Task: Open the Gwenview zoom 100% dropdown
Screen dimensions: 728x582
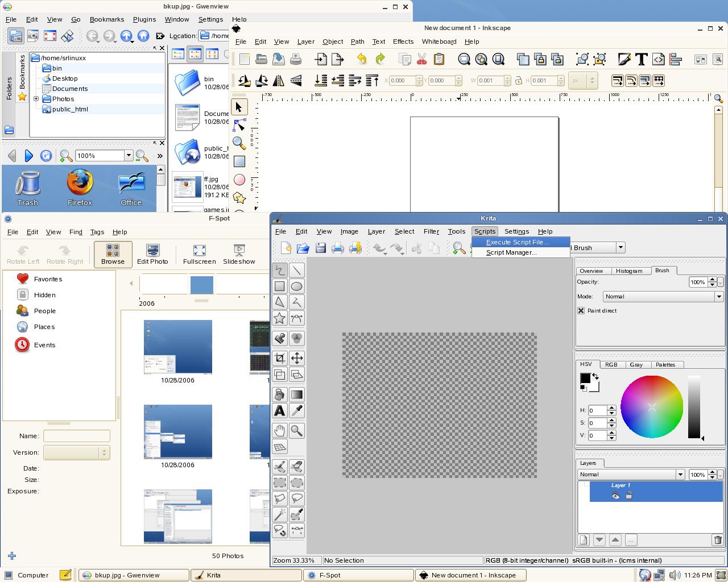Action: [x=129, y=155]
